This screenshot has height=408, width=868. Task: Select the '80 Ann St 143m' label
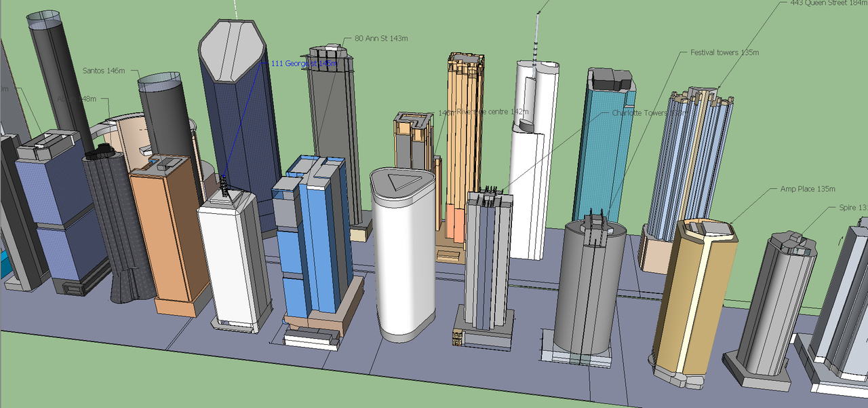tap(381, 39)
